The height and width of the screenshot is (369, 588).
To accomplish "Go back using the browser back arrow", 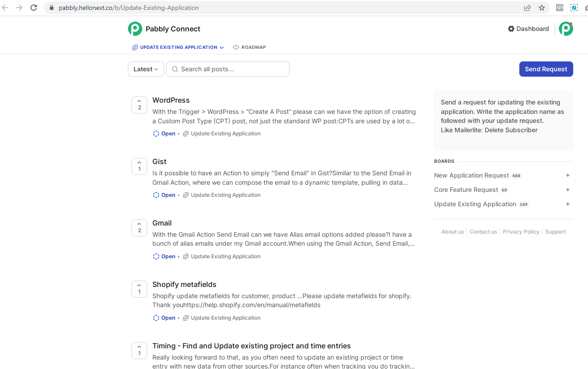I will click(5, 8).
